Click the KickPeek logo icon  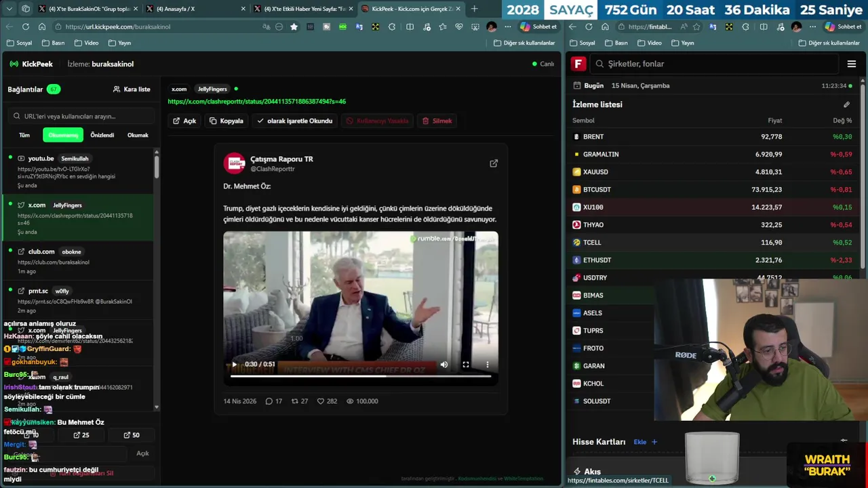[x=14, y=64]
